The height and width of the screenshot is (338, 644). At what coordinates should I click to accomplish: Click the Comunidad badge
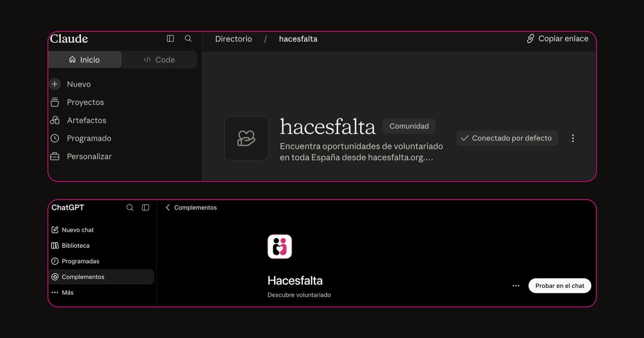tap(409, 126)
